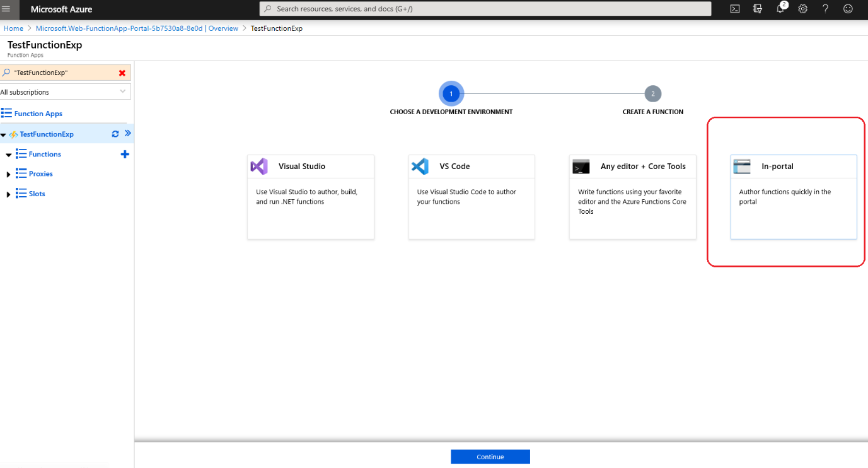Open the All subscriptions dropdown
The image size is (868, 468).
pyautogui.click(x=66, y=92)
